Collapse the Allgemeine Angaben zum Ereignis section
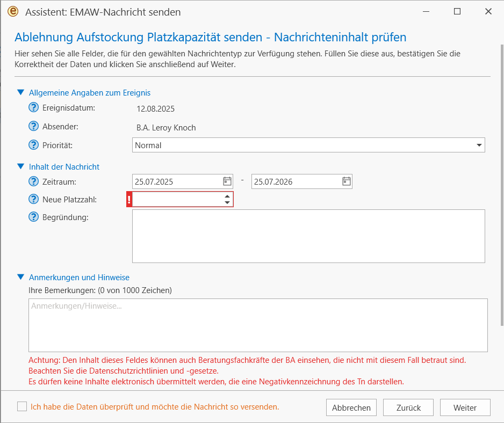This screenshot has width=504, height=423. 21,92
